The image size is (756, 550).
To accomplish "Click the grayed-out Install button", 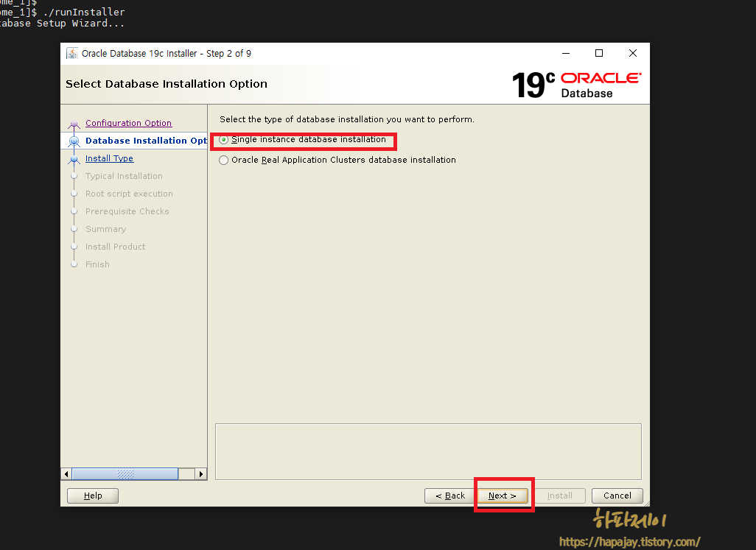I will (x=560, y=496).
